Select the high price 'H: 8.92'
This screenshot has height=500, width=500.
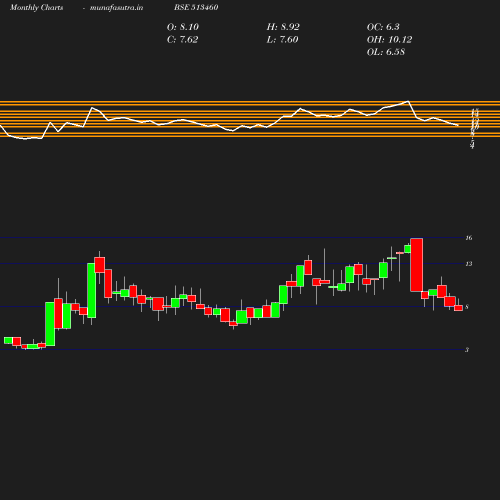(283, 27)
